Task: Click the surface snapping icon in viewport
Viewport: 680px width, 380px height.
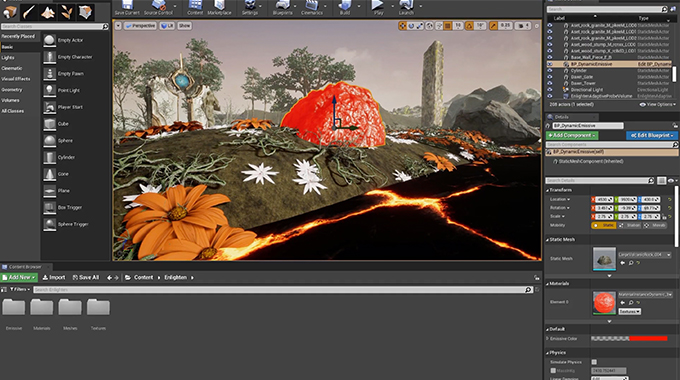Action: point(439,26)
